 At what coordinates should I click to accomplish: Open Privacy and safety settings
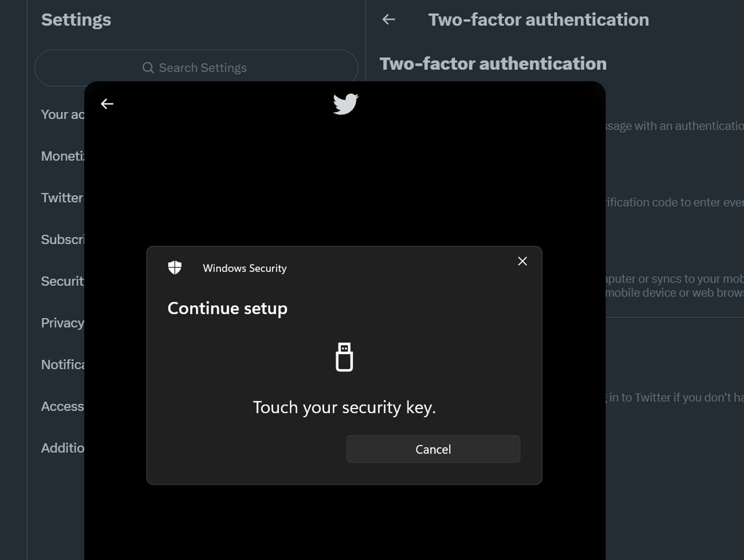tap(62, 323)
